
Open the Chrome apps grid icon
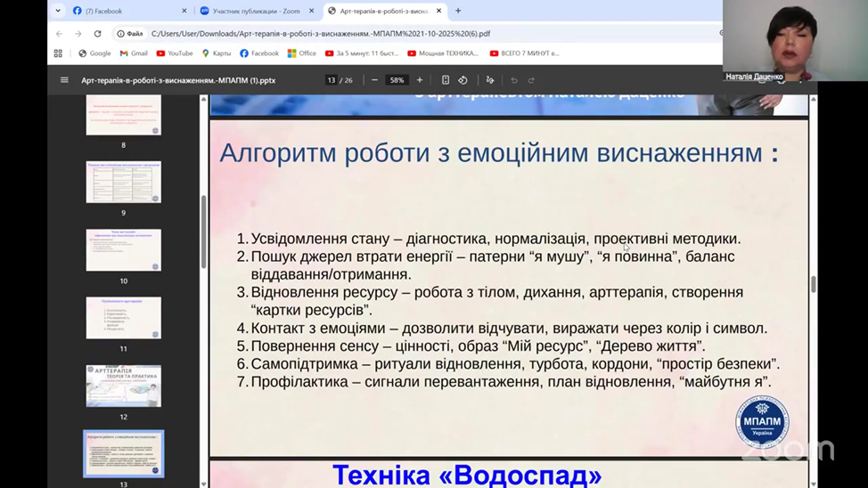(x=59, y=53)
